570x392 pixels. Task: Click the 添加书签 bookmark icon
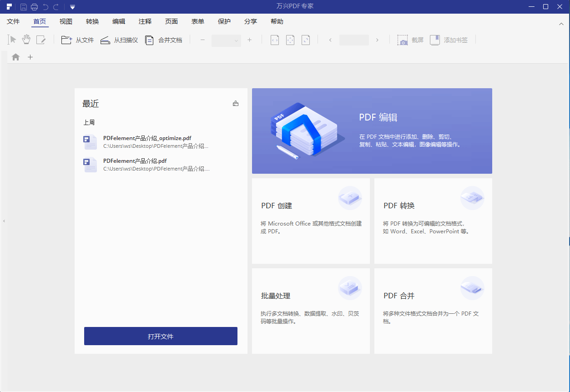435,40
